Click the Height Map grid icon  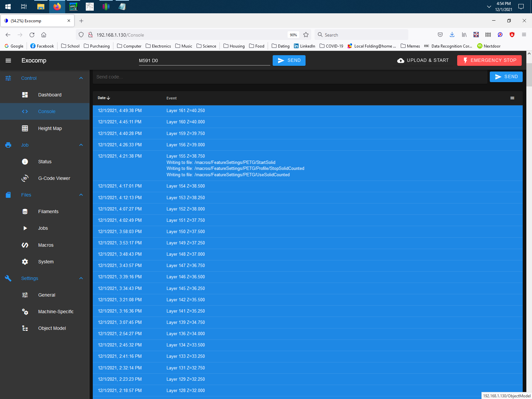[x=25, y=128]
